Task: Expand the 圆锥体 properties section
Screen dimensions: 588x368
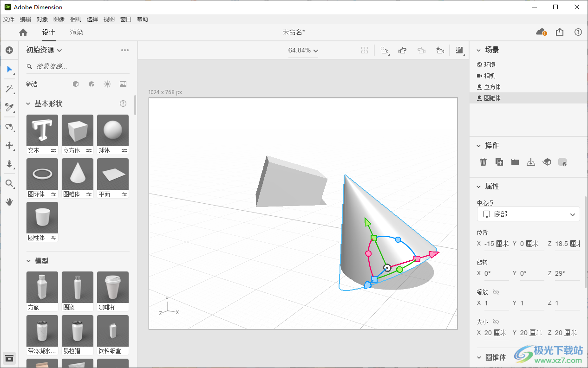Action: pos(479,357)
